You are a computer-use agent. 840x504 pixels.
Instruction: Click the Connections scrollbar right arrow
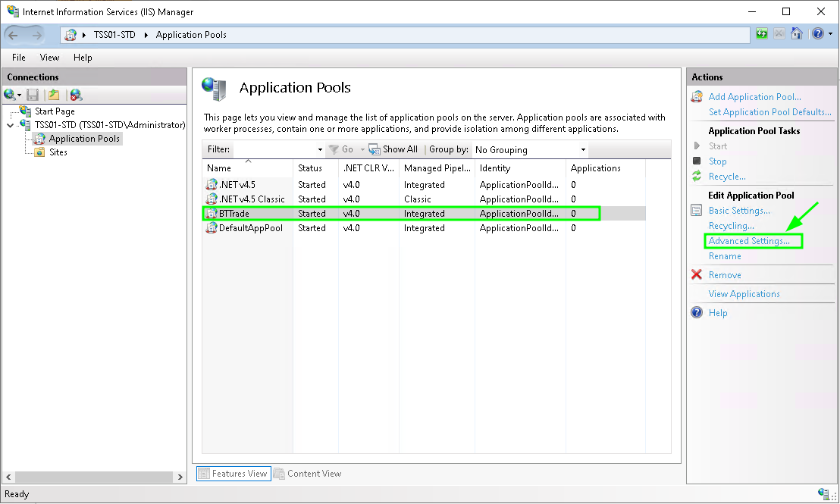pyautogui.click(x=180, y=477)
